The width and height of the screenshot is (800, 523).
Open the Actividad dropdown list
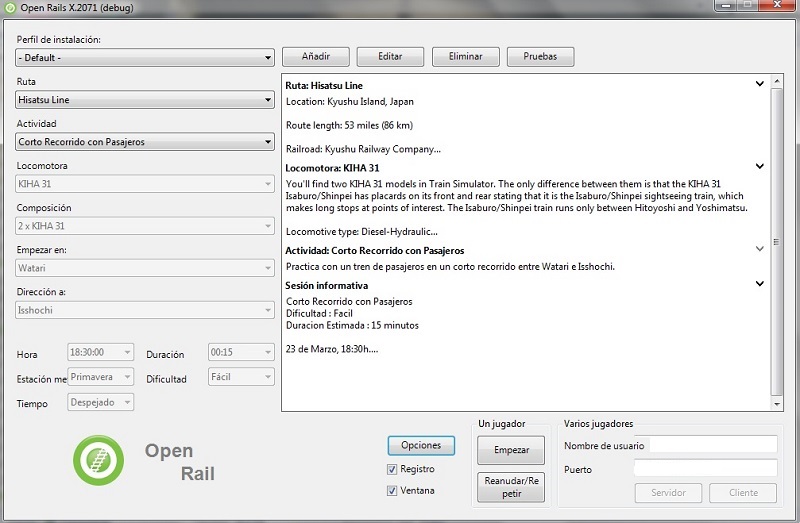pyautogui.click(x=145, y=142)
